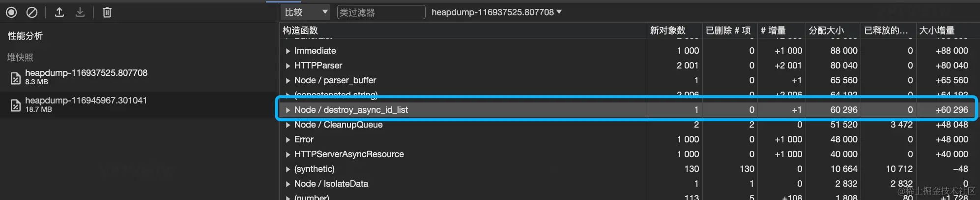Sort by the 大小增量 column header
Viewport: 980px width, 200px height.
[x=937, y=31]
